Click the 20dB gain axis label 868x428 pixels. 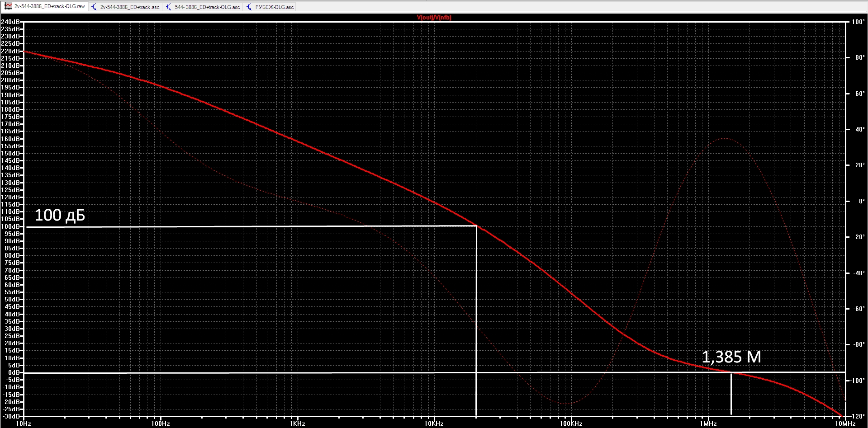click(12, 343)
